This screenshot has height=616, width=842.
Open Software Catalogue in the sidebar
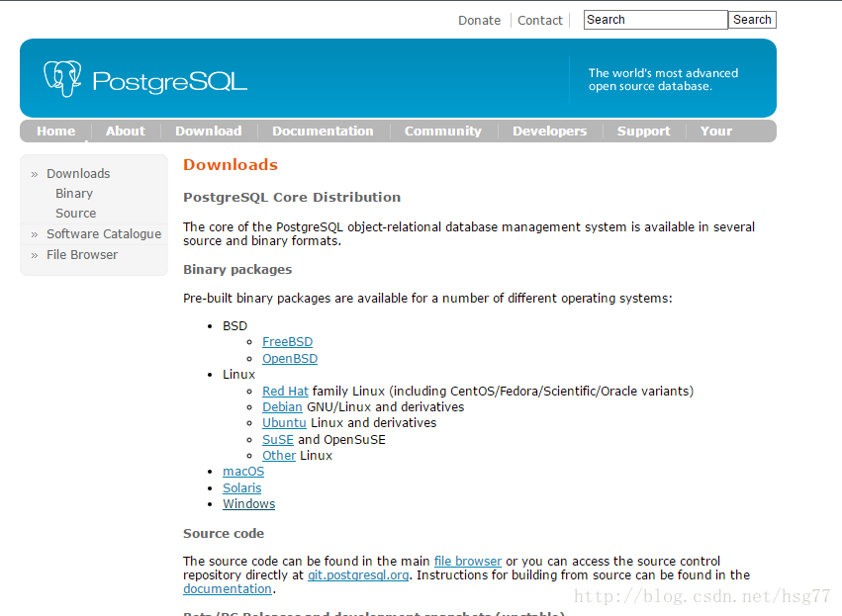104,234
